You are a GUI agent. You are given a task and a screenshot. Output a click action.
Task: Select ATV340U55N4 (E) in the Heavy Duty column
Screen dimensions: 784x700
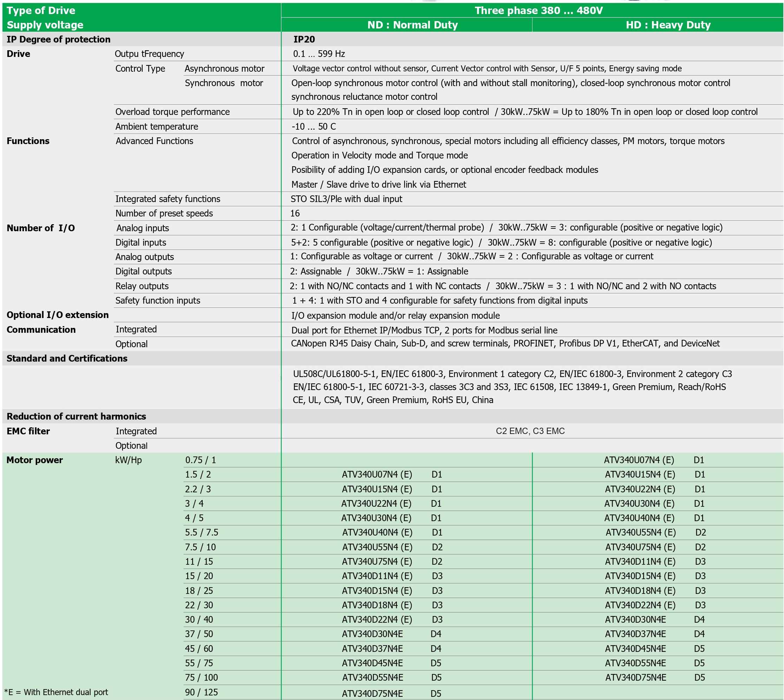[x=641, y=533]
